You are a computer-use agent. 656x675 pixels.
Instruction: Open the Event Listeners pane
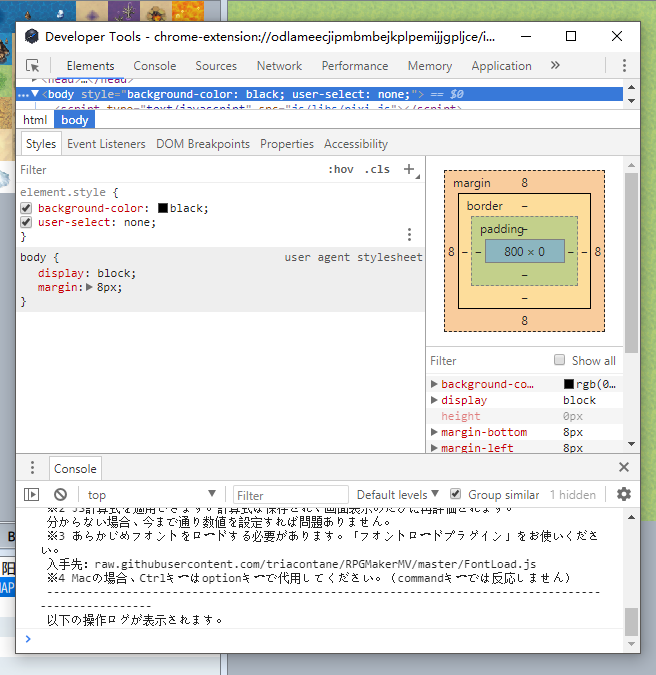[x=106, y=144]
